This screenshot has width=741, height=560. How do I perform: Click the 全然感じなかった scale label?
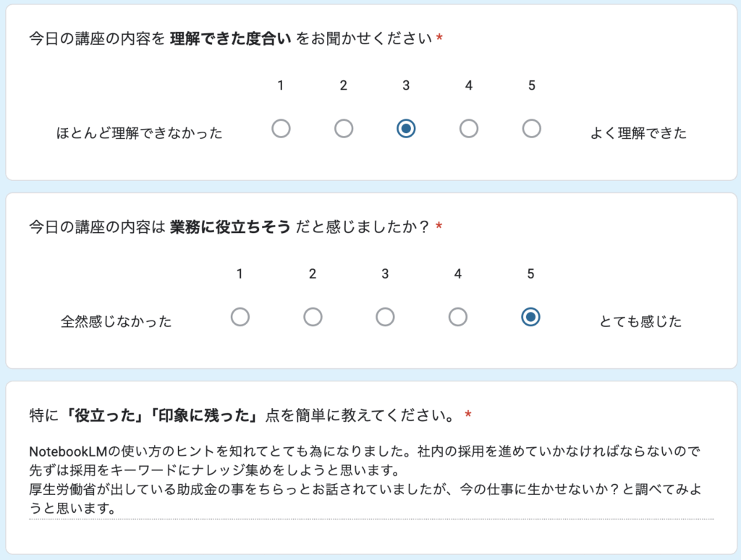click(117, 322)
